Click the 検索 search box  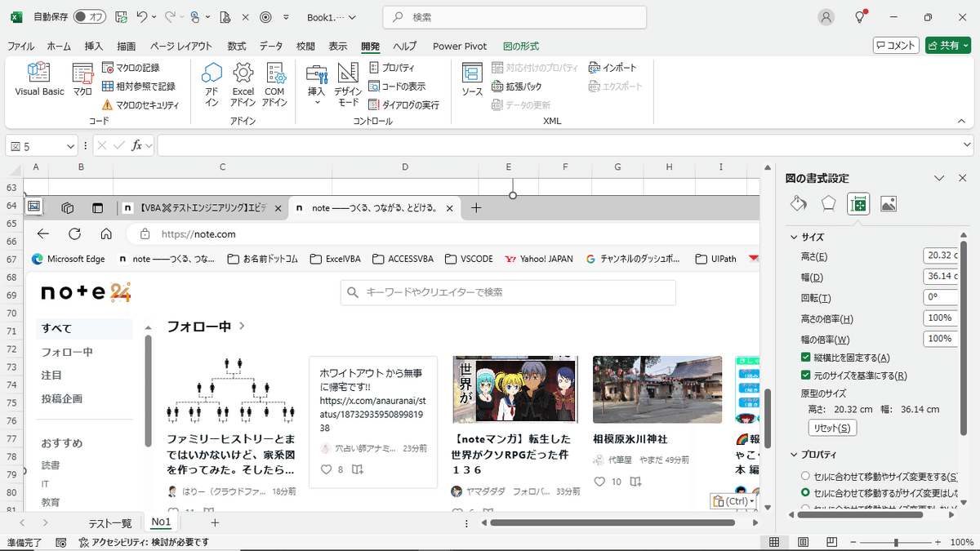[x=514, y=17]
